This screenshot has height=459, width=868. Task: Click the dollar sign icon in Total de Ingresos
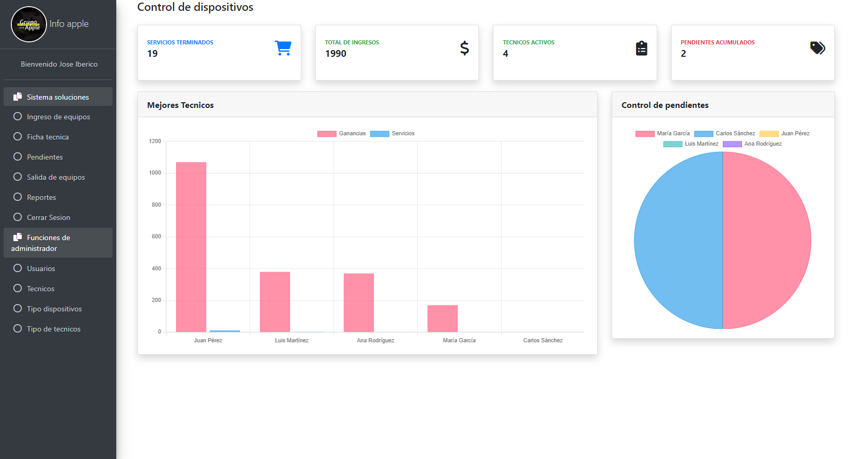click(x=464, y=48)
